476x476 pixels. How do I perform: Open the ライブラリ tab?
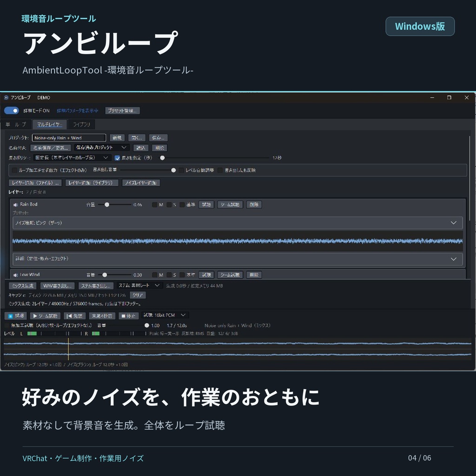pyautogui.click(x=81, y=125)
